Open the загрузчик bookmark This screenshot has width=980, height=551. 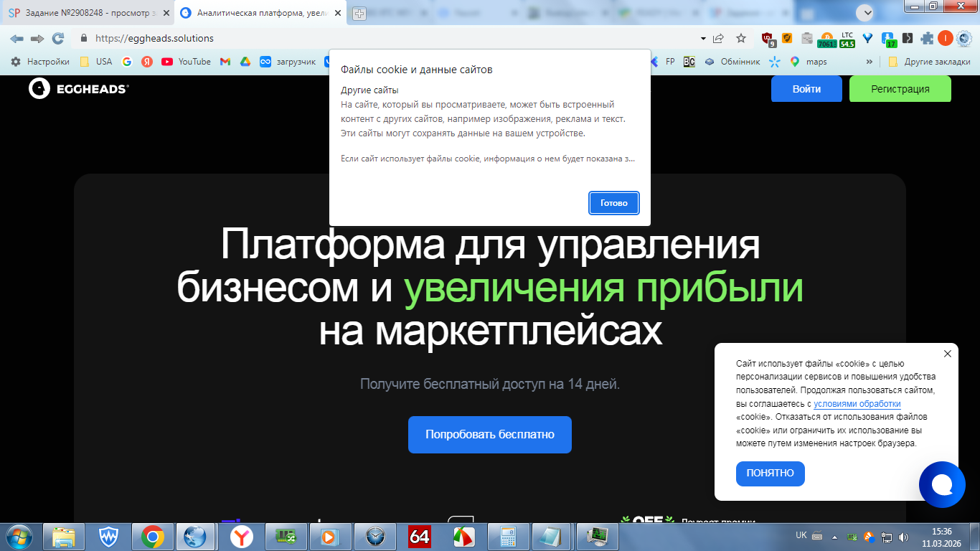288,62
